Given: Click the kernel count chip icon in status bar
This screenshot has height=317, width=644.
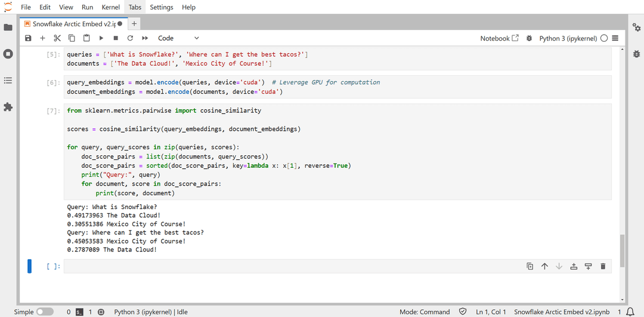Looking at the screenshot, I should 101,312.
